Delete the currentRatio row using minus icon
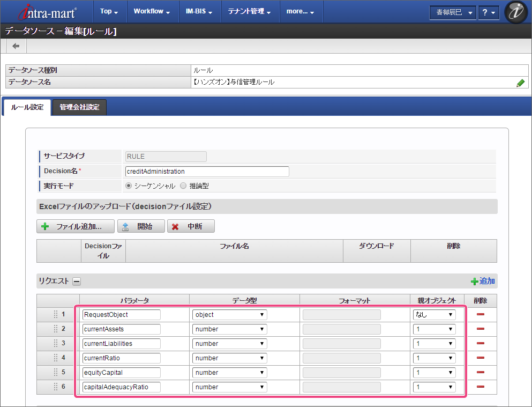This screenshot has height=407, width=532. [x=480, y=358]
